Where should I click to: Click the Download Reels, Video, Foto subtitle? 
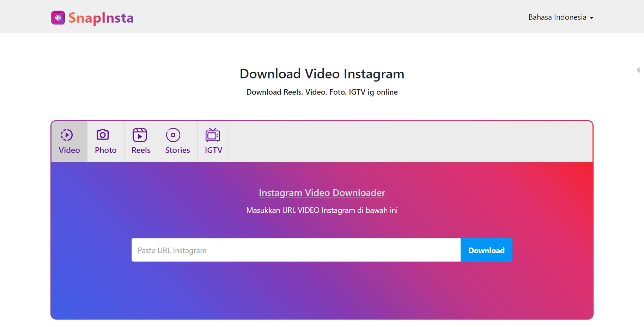point(322,92)
